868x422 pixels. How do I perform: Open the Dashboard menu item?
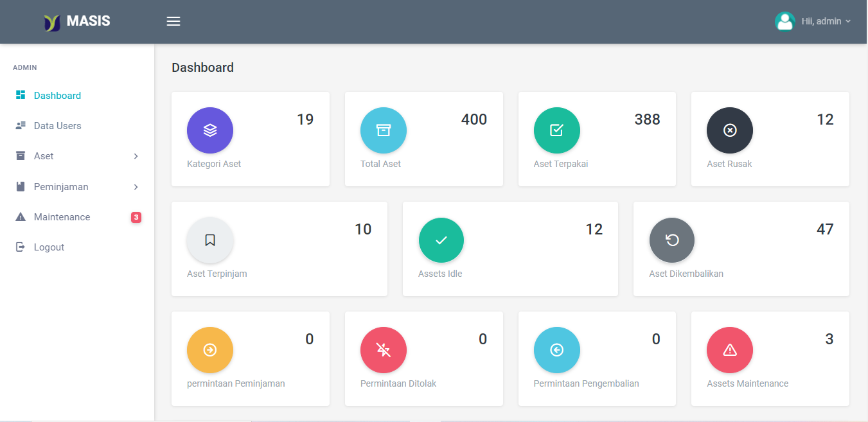coord(57,95)
